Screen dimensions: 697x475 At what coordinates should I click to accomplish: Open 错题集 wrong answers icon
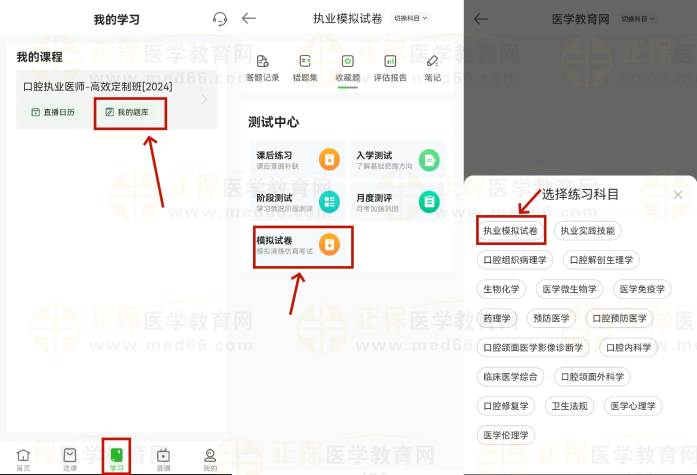coord(306,67)
